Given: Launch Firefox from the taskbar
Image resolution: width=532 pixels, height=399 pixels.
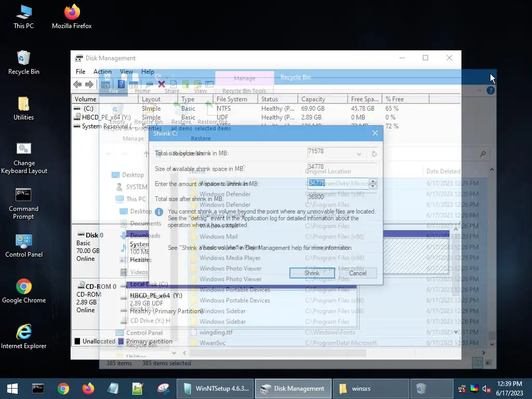Looking at the screenshot, I should [x=88, y=389].
